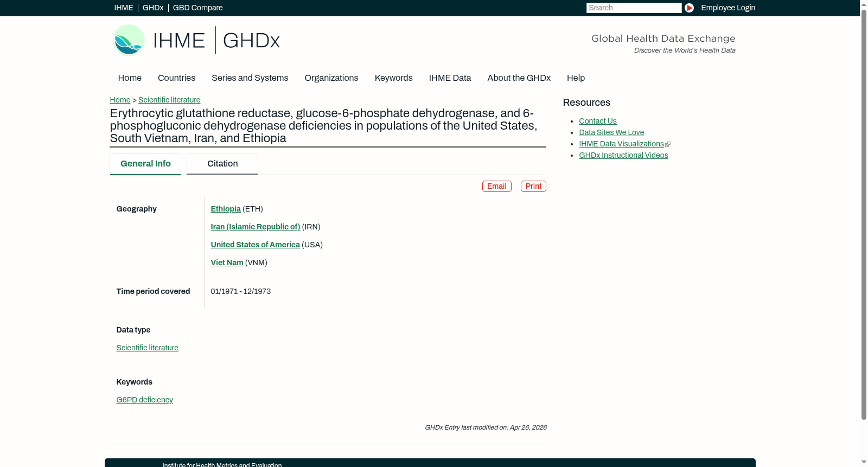The height and width of the screenshot is (467, 868).
Task: Click scrollbar down arrow at bottom
Action: pos(864,462)
